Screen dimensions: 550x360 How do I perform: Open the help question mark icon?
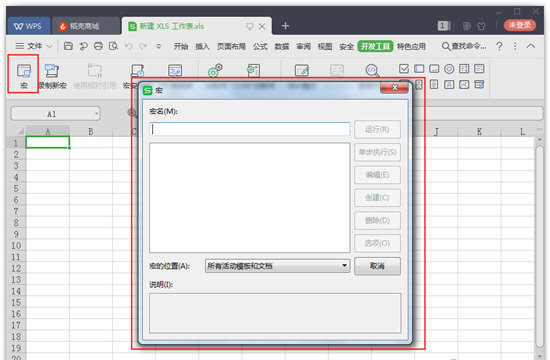499,46
